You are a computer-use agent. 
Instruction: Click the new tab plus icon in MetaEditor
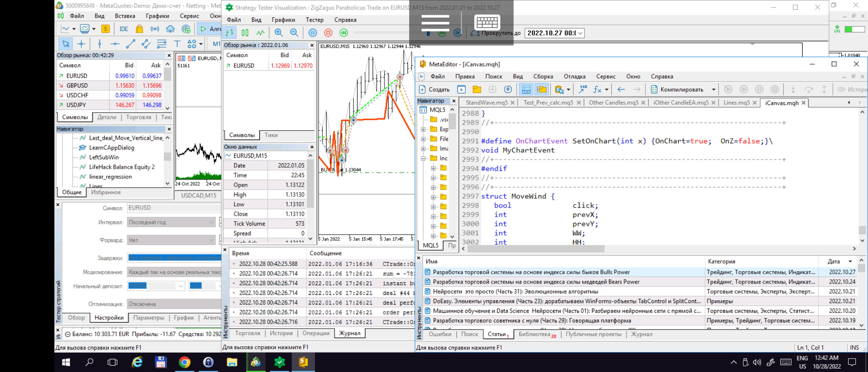461,90
